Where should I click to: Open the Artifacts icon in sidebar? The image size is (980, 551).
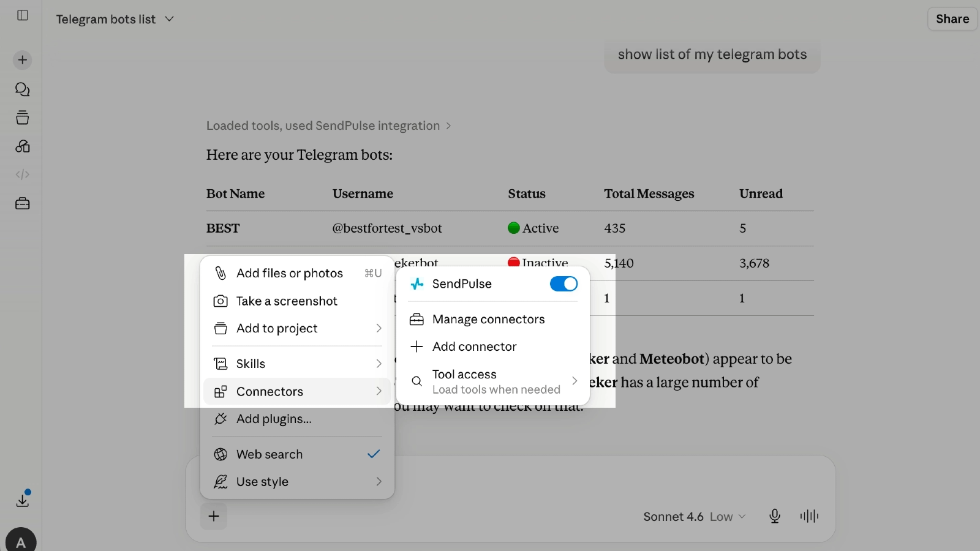pos(23,146)
